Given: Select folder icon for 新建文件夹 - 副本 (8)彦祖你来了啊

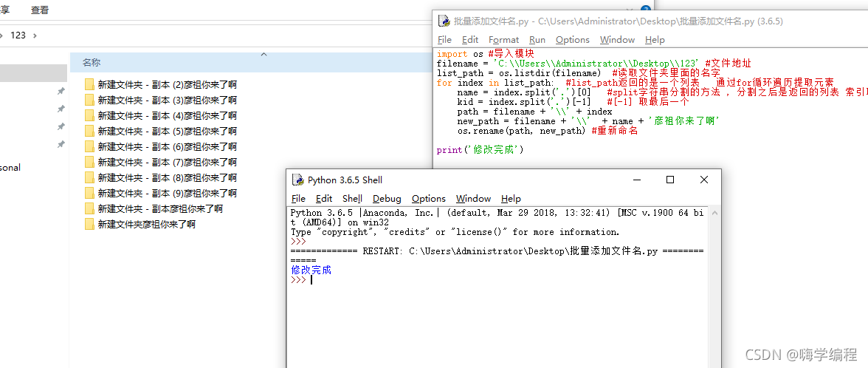Looking at the screenshot, I should (90, 178).
